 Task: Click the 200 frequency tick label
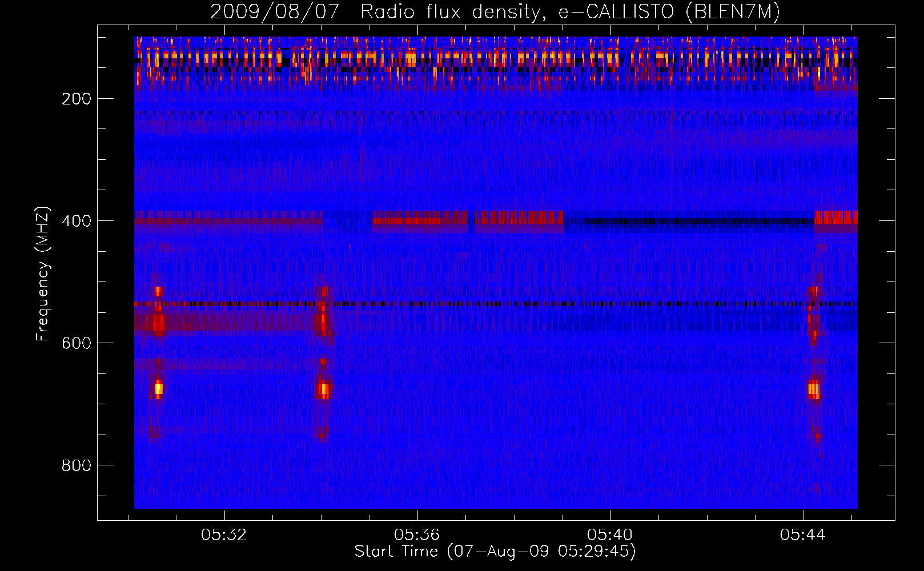coord(77,99)
